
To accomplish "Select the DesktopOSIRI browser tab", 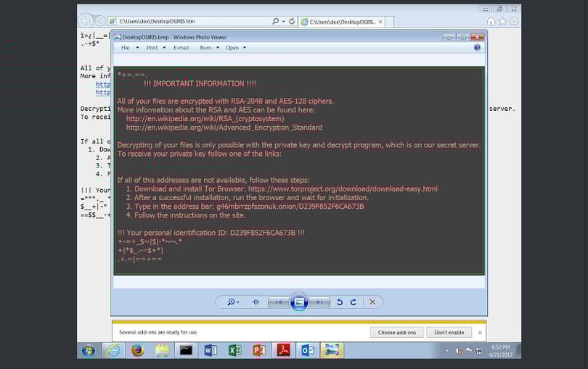I will point(342,22).
